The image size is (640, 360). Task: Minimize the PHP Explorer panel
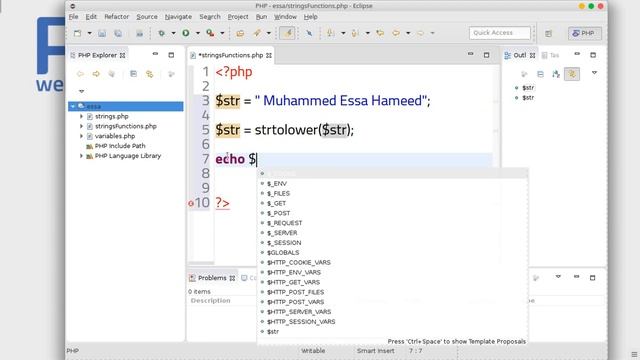[x=155, y=54]
